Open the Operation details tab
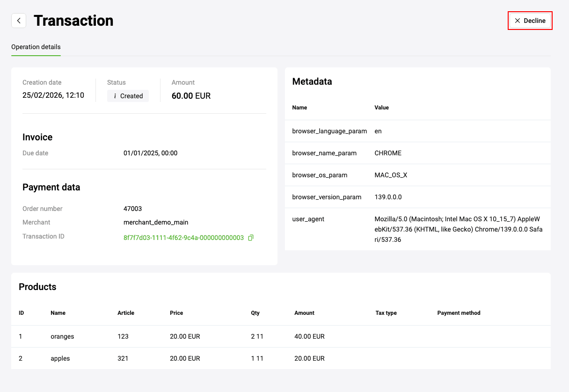The height and width of the screenshot is (392, 569). point(36,47)
